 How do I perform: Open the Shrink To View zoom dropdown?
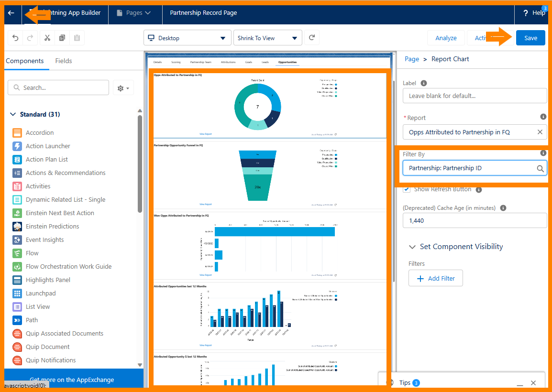[x=267, y=38]
